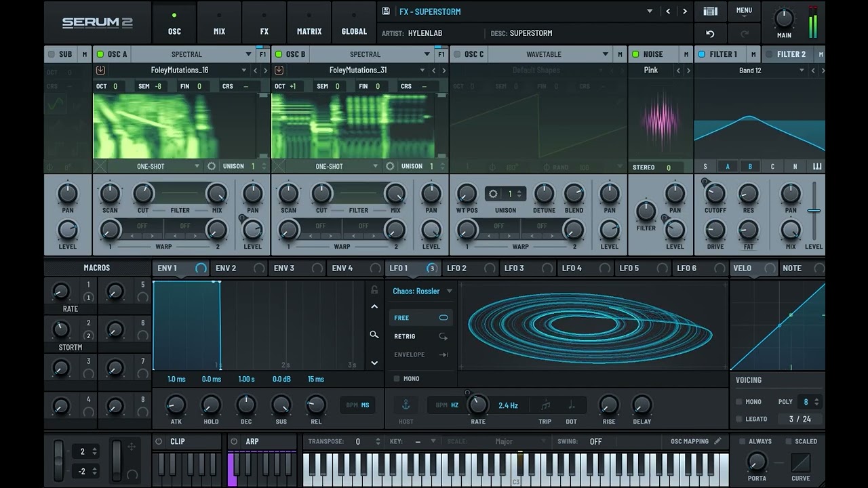Select next wavetable after FoleyMutations_16

(x=265, y=70)
